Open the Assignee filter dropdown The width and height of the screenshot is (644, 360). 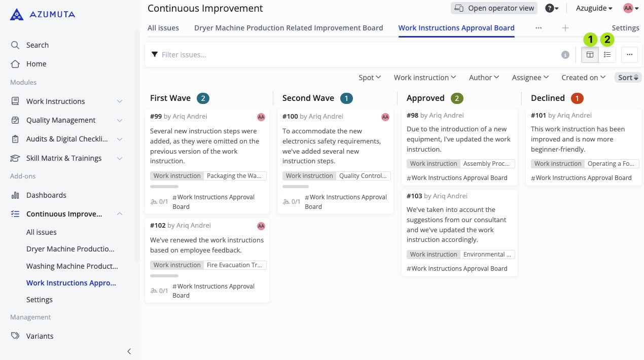[x=530, y=78]
